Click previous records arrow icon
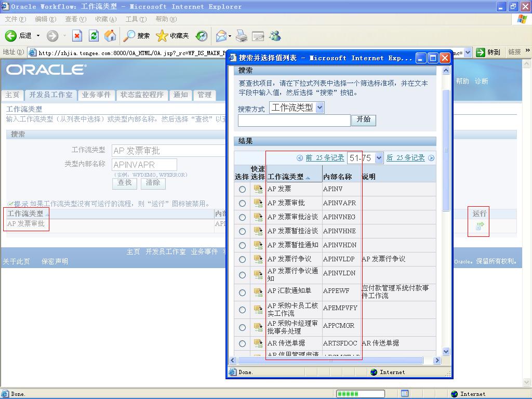532x399 pixels. [300, 158]
